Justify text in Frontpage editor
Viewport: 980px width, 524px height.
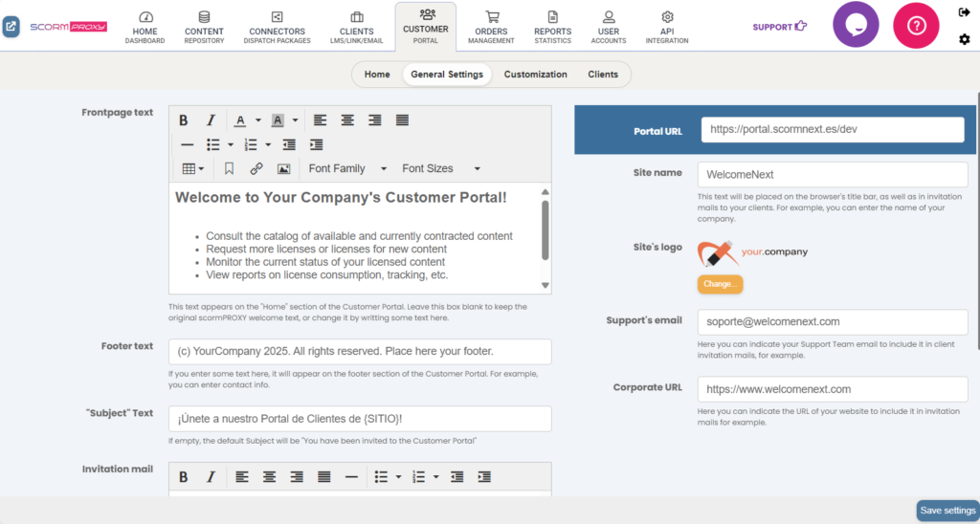tap(403, 120)
